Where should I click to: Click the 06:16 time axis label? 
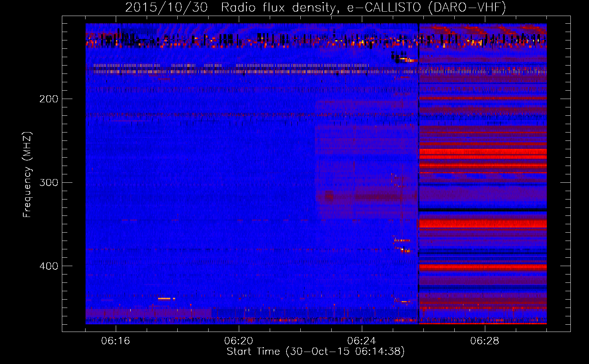116,341
